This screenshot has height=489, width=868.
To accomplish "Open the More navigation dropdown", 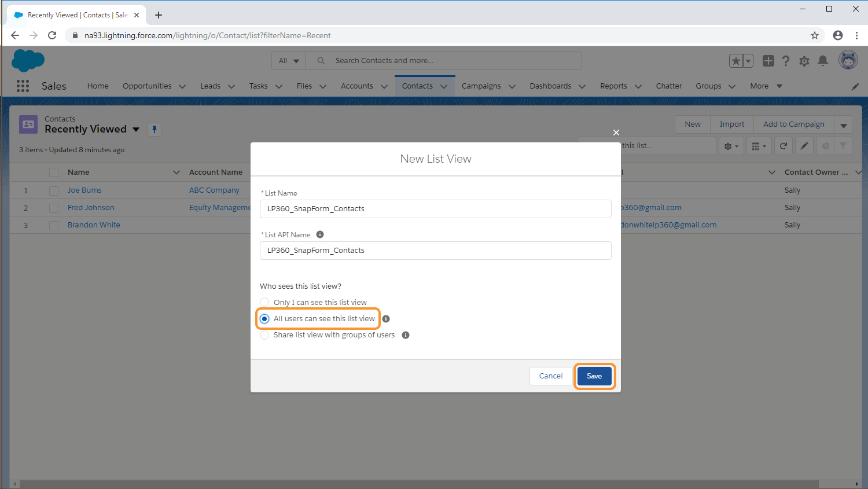I will (767, 86).
